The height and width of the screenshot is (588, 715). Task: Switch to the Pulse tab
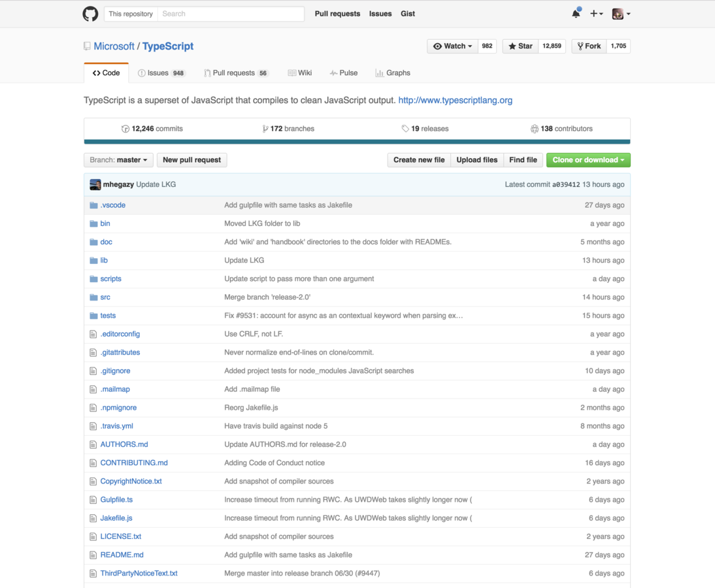click(x=343, y=73)
